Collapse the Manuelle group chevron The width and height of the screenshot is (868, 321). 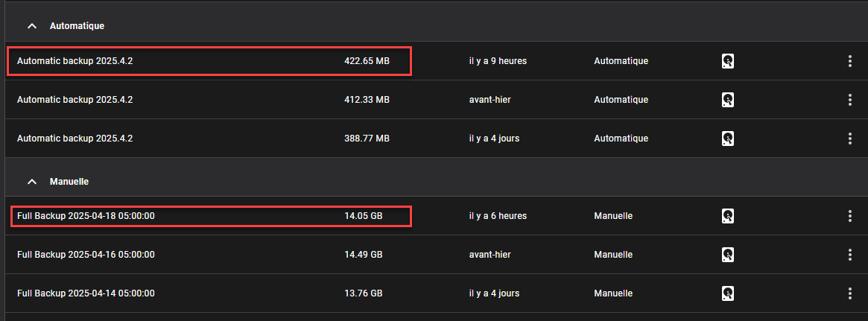pos(33,182)
